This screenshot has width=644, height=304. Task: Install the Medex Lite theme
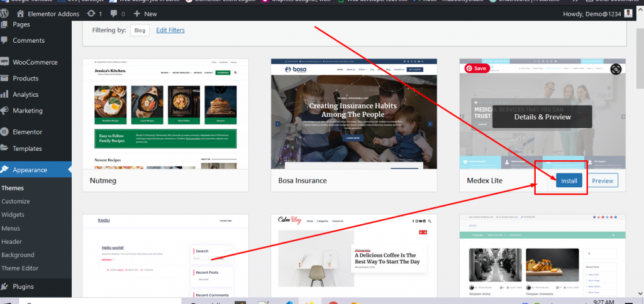[569, 180]
